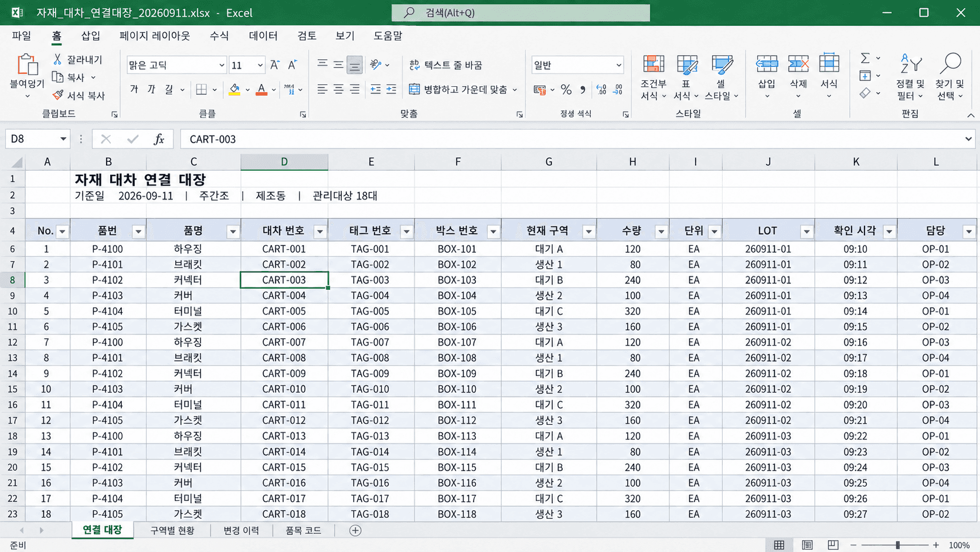Click the Find & Select (찾기 및 선택) magnifier
The height and width of the screenshot is (552, 980).
click(950, 64)
